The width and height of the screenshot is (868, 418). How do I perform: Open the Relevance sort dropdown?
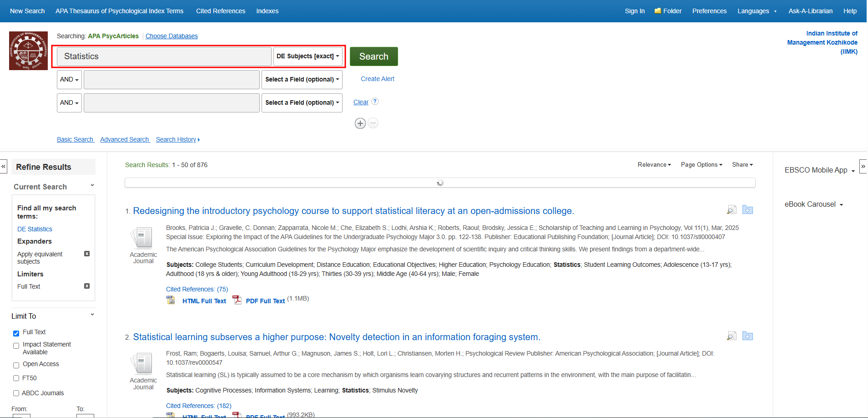[654, 165]
